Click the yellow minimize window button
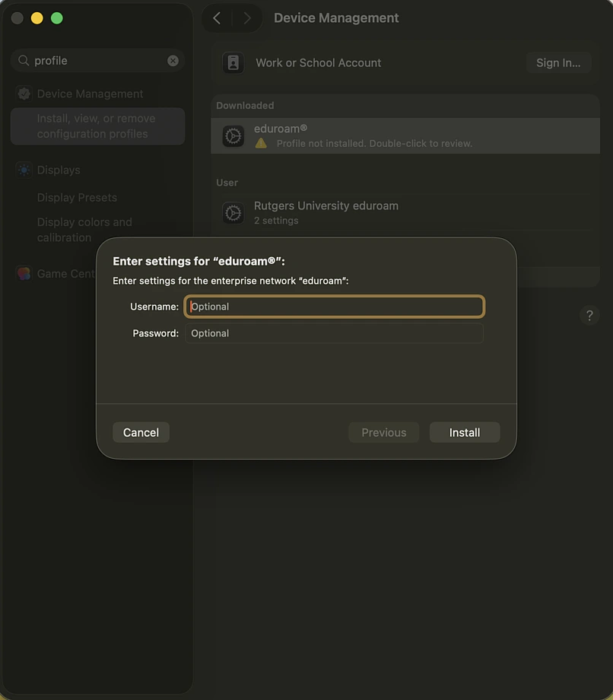 coord(37,18)
